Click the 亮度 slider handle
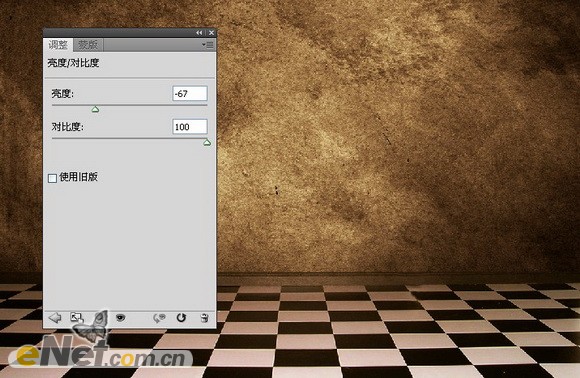The width and height of the screenshot is (580, 378). (95, 109)
